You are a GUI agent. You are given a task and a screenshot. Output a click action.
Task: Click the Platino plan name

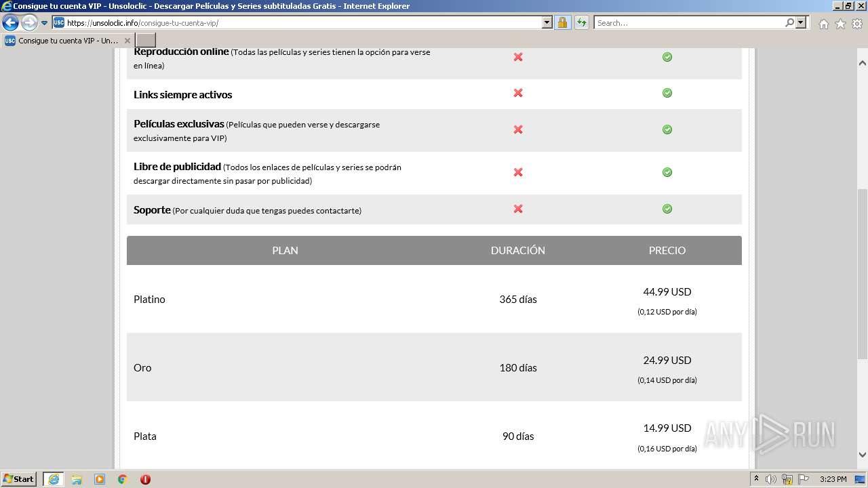pos(149,299)
